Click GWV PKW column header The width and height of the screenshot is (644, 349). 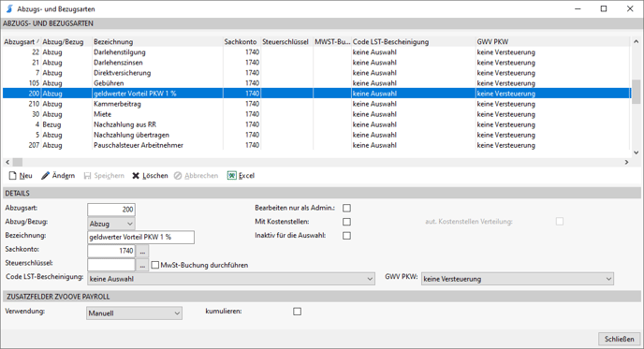[552, 42]
